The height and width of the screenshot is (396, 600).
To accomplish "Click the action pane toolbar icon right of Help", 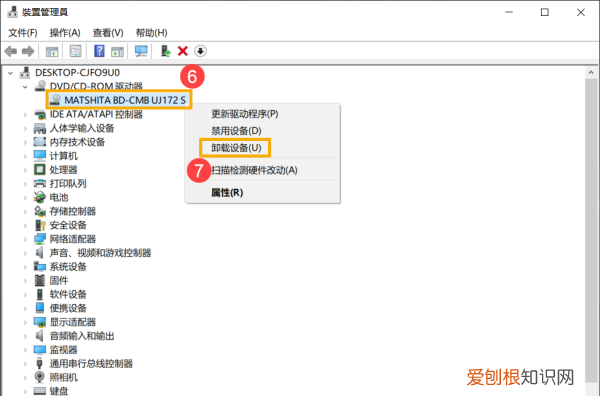I will (x=117, y=51).
